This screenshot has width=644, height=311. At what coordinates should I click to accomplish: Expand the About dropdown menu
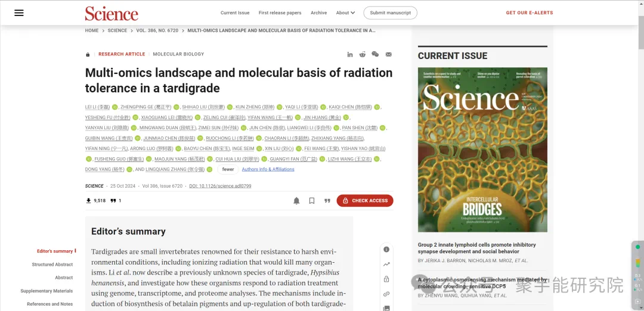345,13
